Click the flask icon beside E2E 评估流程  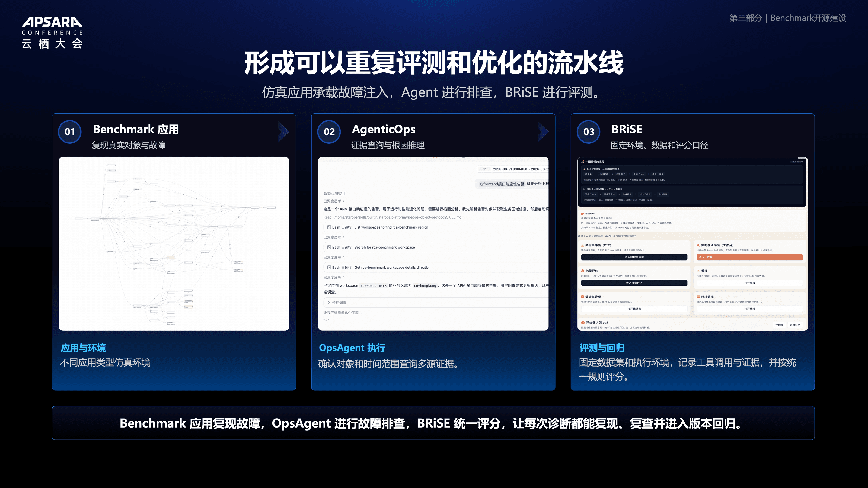[585, 169]
